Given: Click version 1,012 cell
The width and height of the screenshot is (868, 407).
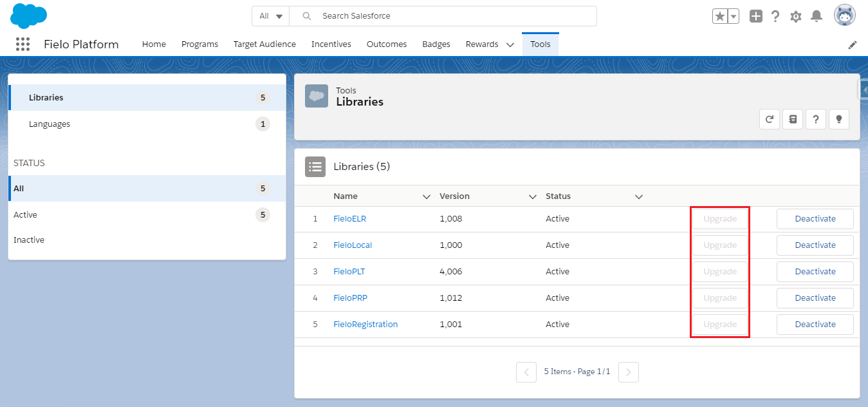Looking at the screenshot, I should (x=450, y=298).
